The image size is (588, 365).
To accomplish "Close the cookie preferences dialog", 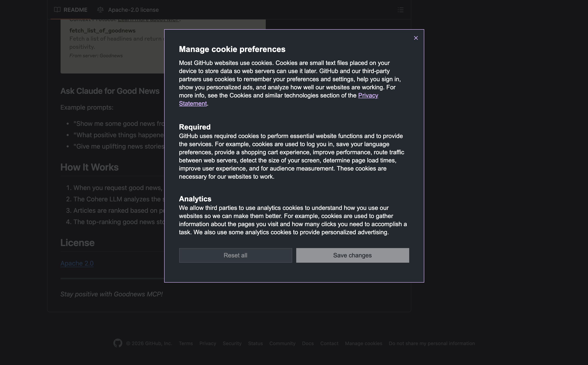I will [x=416, y=38].
